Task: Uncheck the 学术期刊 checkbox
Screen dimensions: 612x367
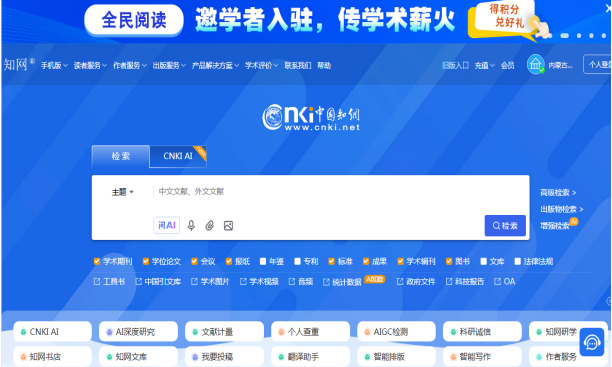Action: point(97,261)
